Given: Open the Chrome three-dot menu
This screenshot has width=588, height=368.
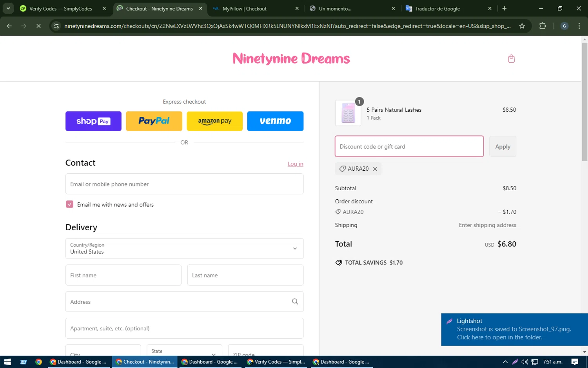Looking at the screenshot, I should click(x=579, y=26).
